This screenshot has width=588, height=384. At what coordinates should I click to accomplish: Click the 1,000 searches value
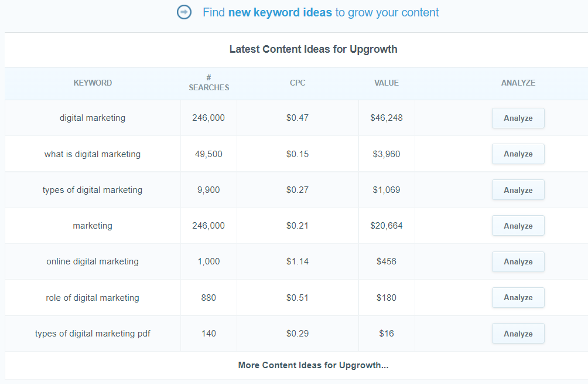click(208, 261)
